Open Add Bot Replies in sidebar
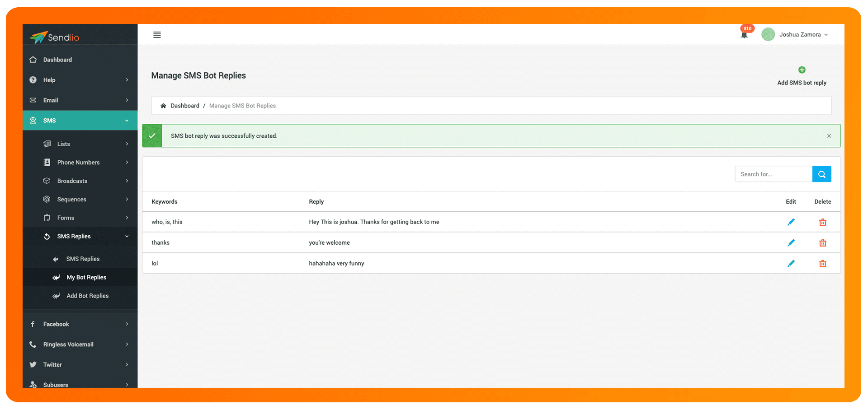Viewport: 868px width, 410px height. (87, 296)
